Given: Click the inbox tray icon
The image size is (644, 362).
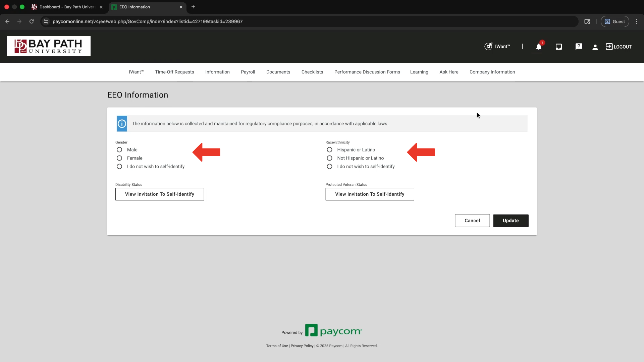Looking at the screenshot, I should coord(558,47).
